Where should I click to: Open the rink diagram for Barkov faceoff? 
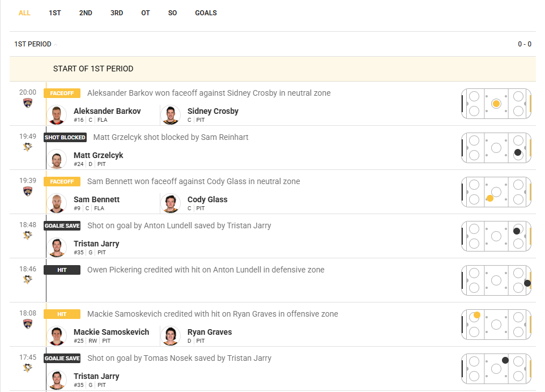(x=496, y=104)
